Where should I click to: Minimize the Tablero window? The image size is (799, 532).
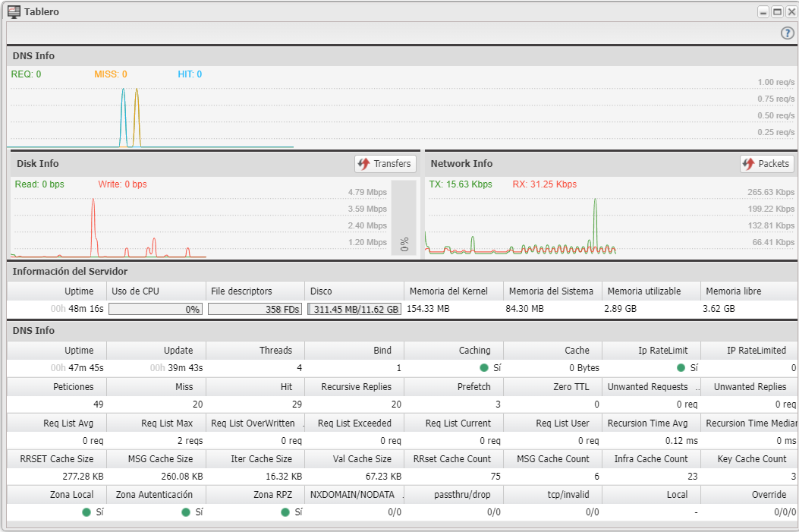pyautogui.click(x=763, y=12)
